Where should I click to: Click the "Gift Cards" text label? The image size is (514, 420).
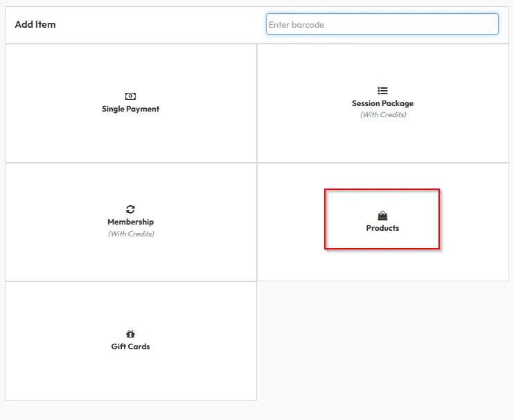coord(130,347)
